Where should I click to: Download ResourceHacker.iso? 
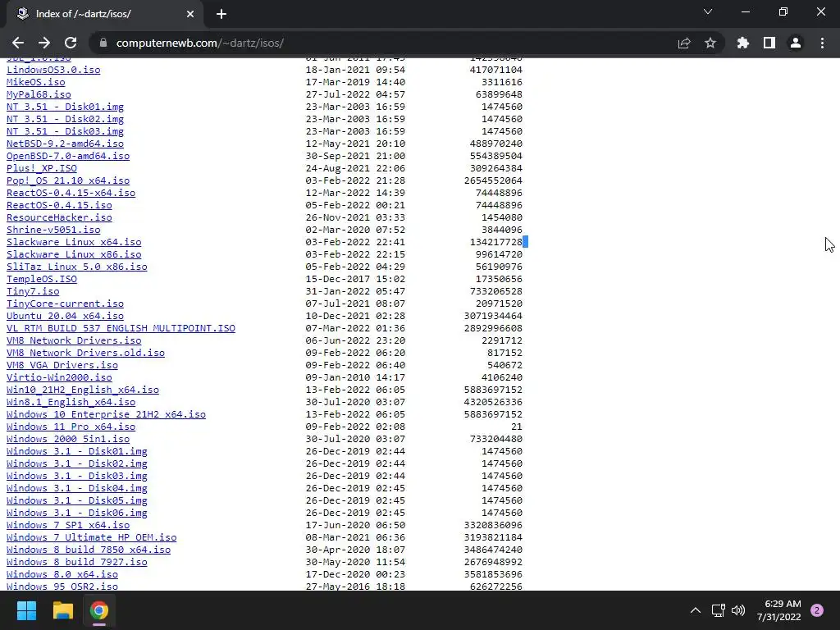coord(59,217)
